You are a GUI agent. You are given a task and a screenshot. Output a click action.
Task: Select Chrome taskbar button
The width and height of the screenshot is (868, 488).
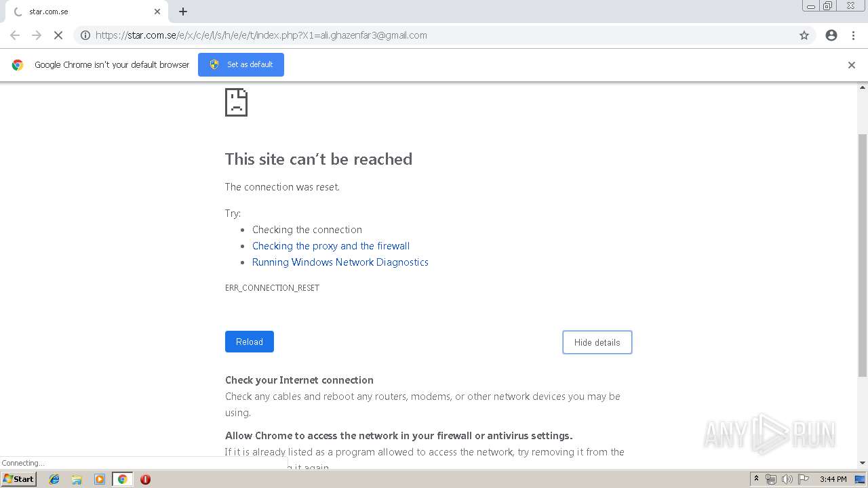[122, 479]
